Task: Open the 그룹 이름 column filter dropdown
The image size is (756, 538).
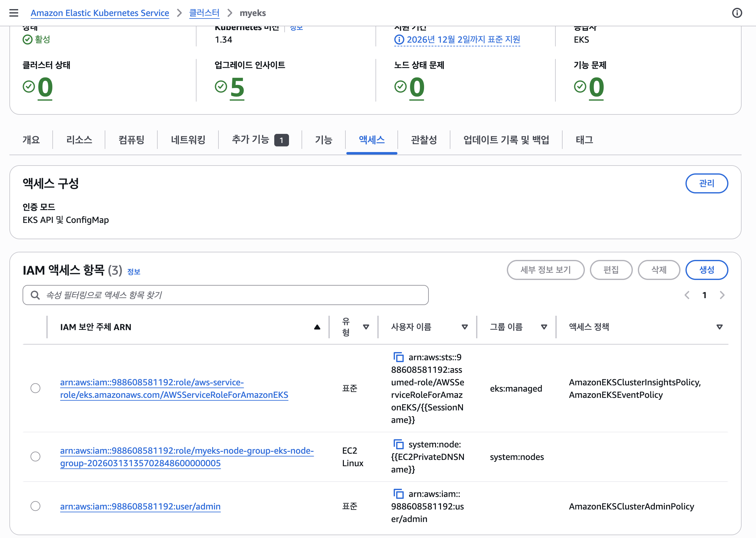Action: click(x=544, y=327)
